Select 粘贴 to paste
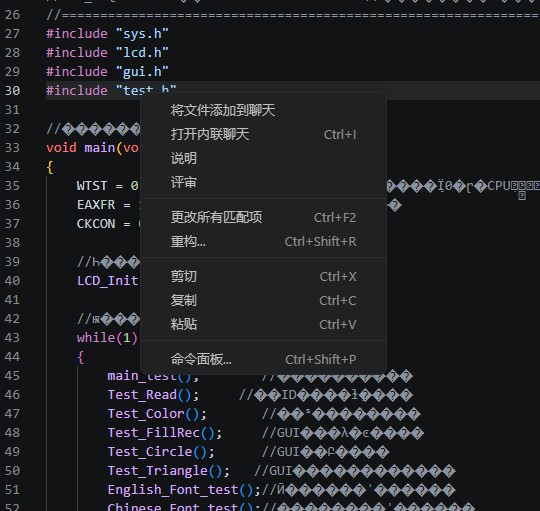The height and width of the screenshot is (511, 540). tap(263, 324)
